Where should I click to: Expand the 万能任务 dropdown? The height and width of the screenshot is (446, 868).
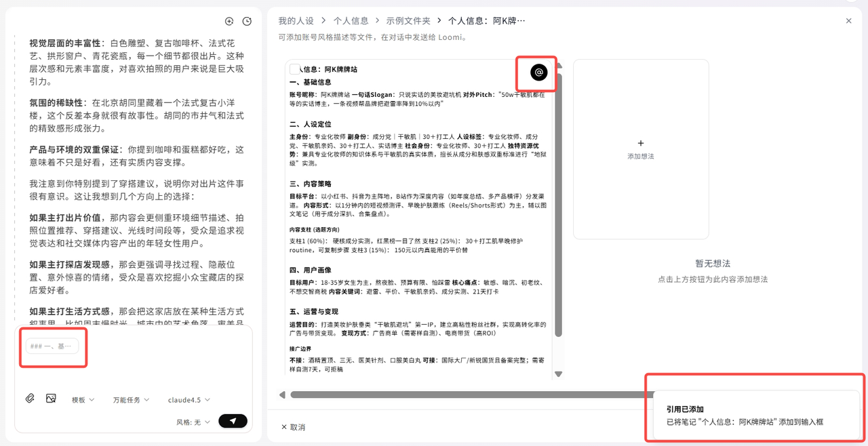coord(131,400)
